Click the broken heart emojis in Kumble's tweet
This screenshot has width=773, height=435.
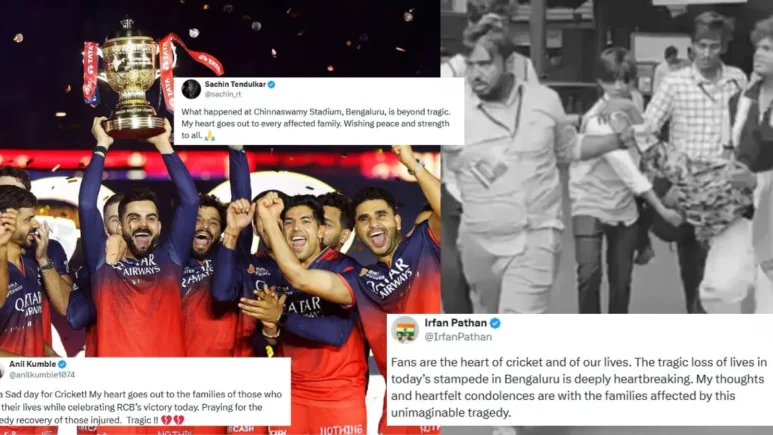[x=173, y=420]
